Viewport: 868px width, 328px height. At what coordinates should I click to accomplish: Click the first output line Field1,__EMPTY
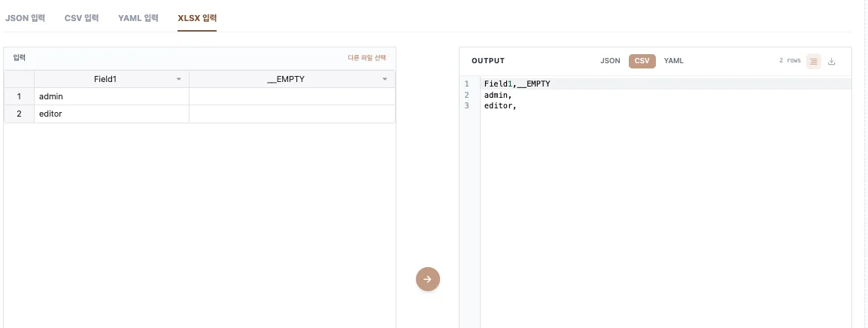point(517,84)
